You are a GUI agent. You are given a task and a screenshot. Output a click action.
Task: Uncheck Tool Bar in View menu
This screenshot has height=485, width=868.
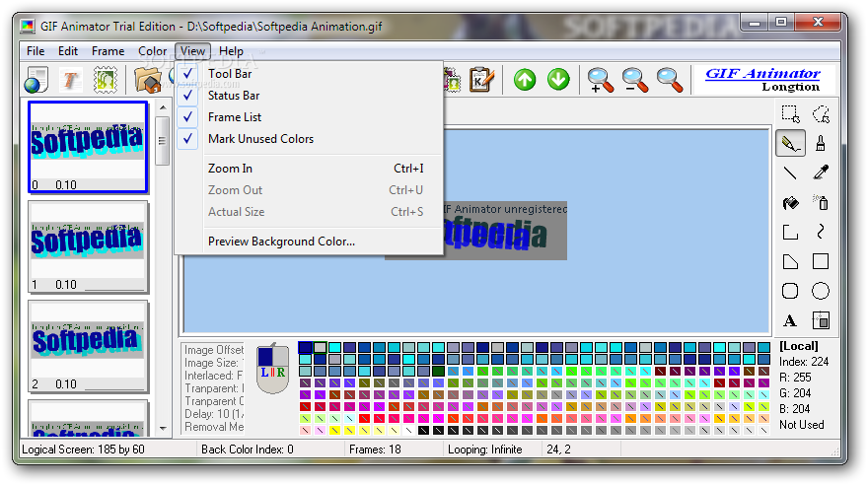coord(309,74)
